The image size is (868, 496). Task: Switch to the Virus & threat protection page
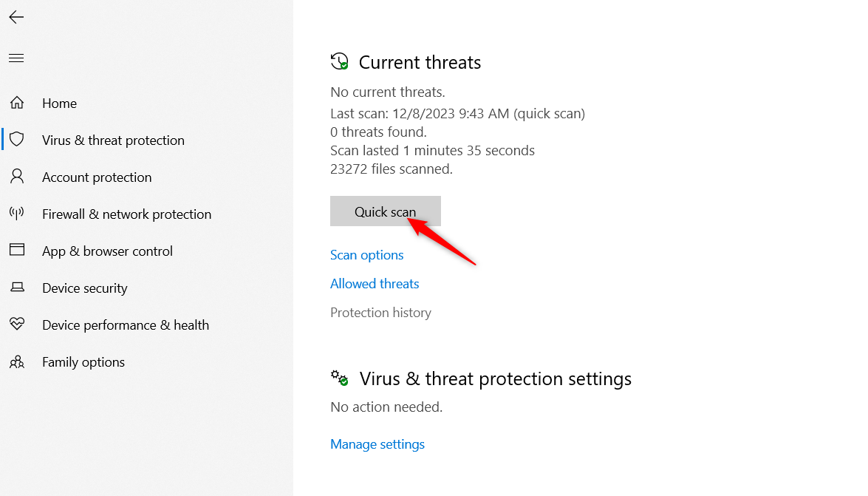click(x=114, y=140)
